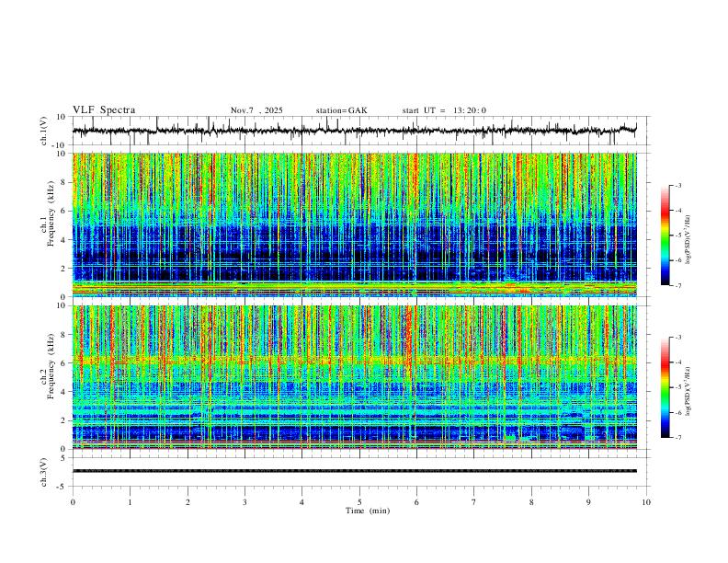Click the 'start UT = 13:20:0' label
Viewport: 728px width, 563px height.
click(444, 110)
